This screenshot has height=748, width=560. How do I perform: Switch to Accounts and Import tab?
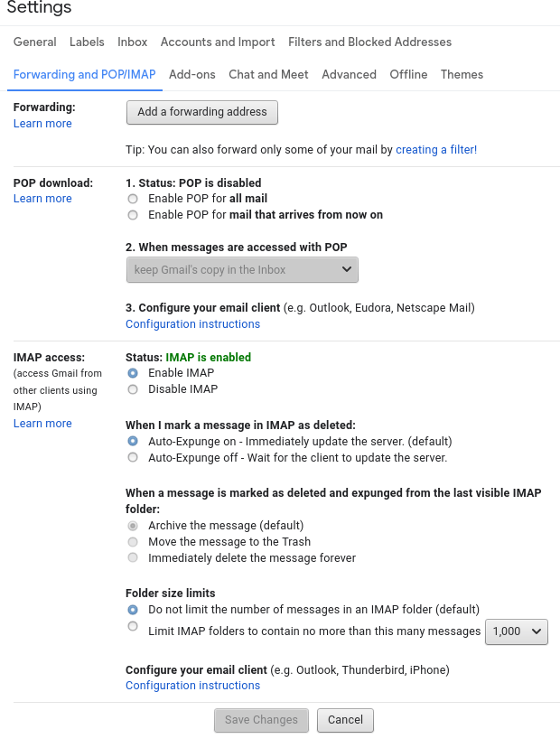(x=217, y=42)
